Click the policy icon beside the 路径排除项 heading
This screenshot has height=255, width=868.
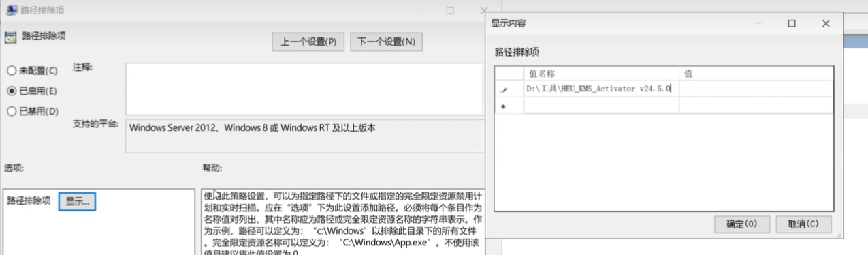(10, 37)
